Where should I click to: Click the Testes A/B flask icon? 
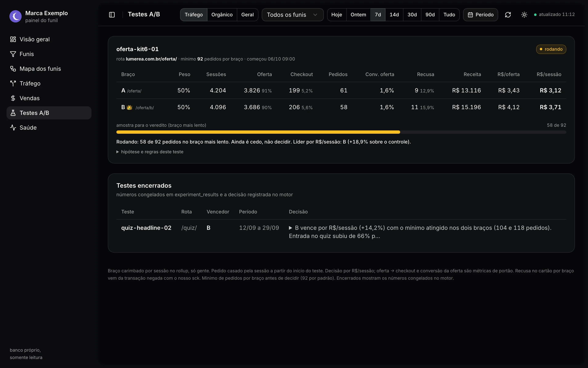tap(13, 113)
